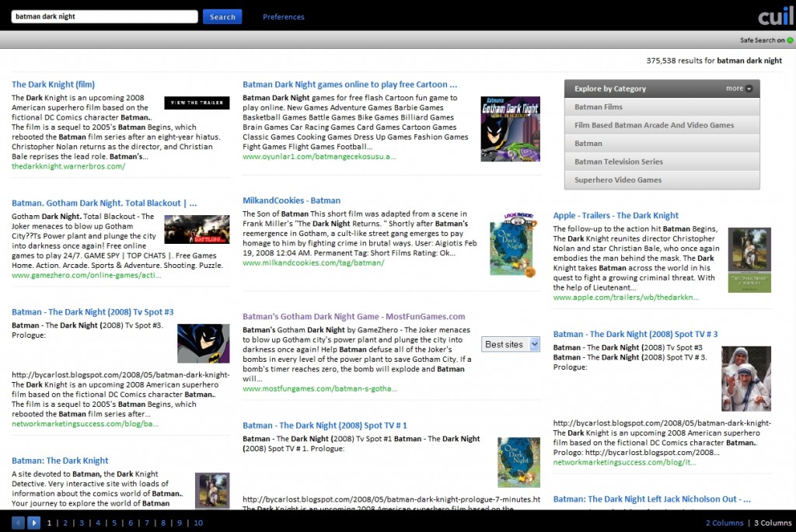Open networkmarketingsuccess.com/blog/ba URL

coord(85,424)
